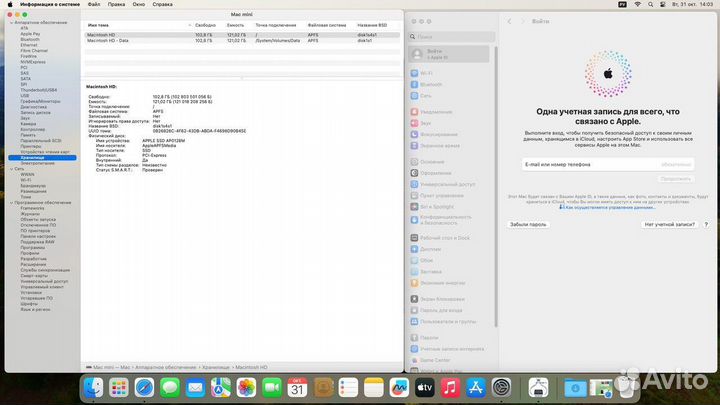Viewport: 720px width, 405px height.
Task: Collapse Аппаратное обеспечение tree section
Action: click(x=11, y=22)
